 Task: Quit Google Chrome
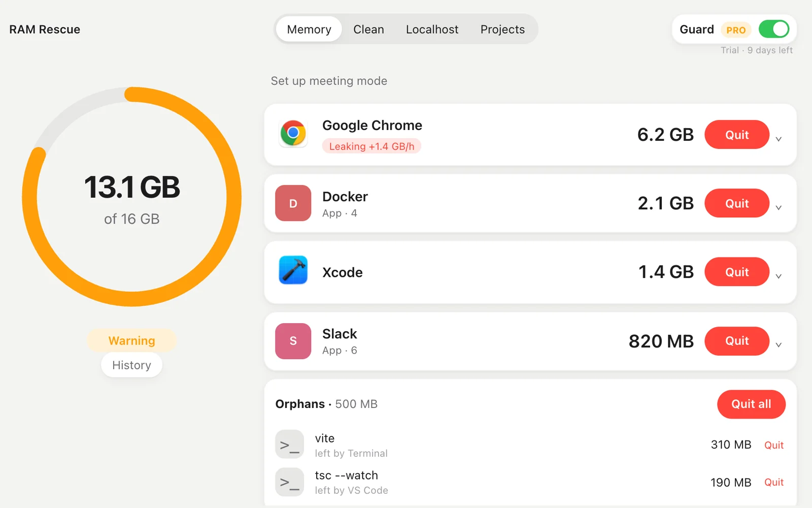(x=737, y=135)
